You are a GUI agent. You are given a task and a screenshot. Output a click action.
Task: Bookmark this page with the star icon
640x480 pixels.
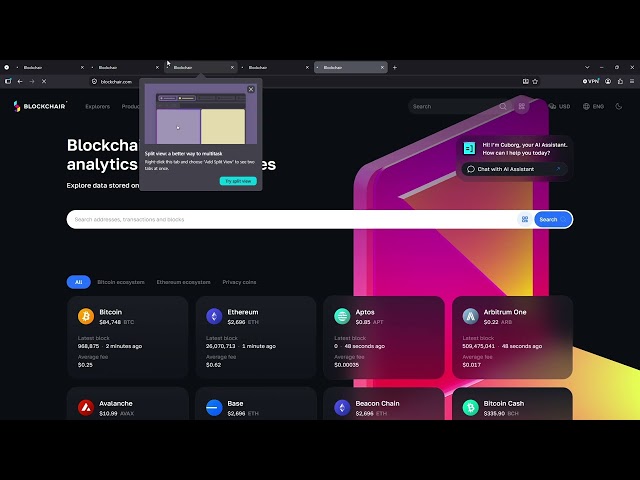[535, 82]
